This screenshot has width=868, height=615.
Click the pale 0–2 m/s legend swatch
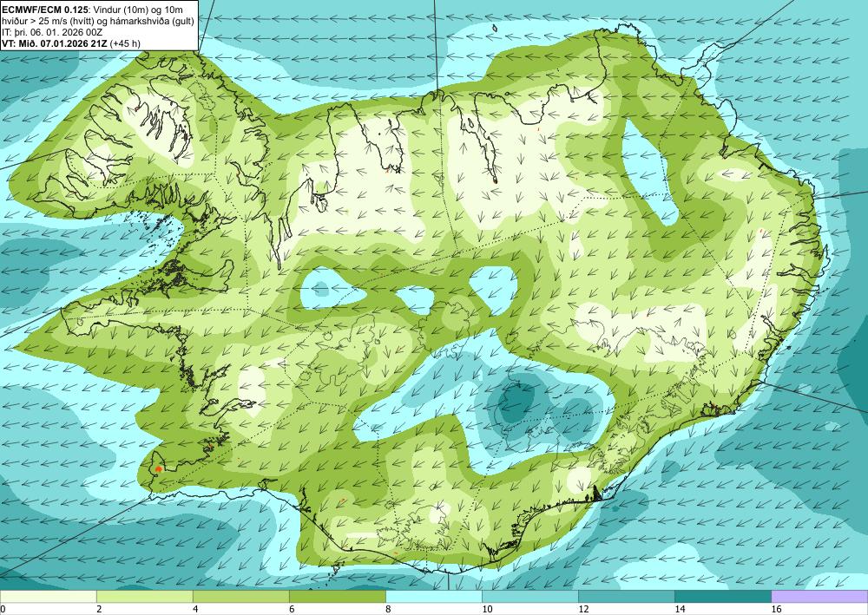click(48, 596)
